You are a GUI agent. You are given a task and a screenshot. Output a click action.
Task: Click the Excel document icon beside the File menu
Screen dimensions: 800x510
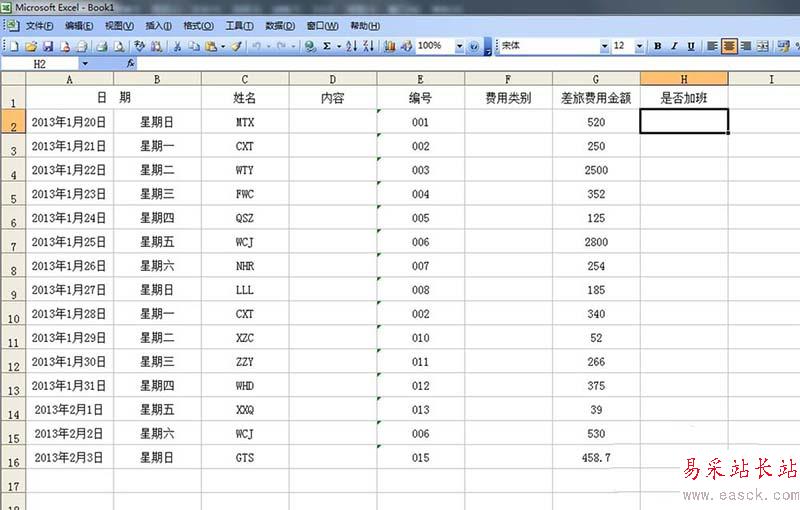pos(12,26)
